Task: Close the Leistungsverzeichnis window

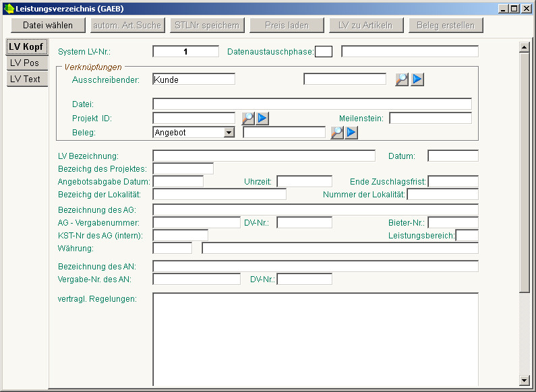Action: pyautogui.click(x=527, y=9)
